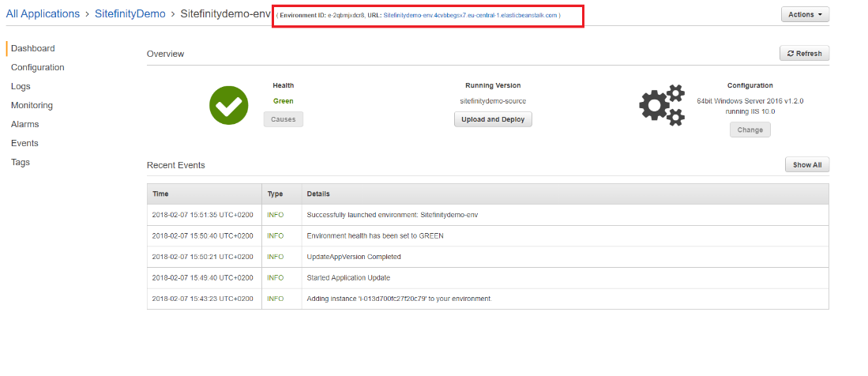Select the 'Successfully launched environment' event row
This screenshot has width=868, height=376.
point(392,215)
